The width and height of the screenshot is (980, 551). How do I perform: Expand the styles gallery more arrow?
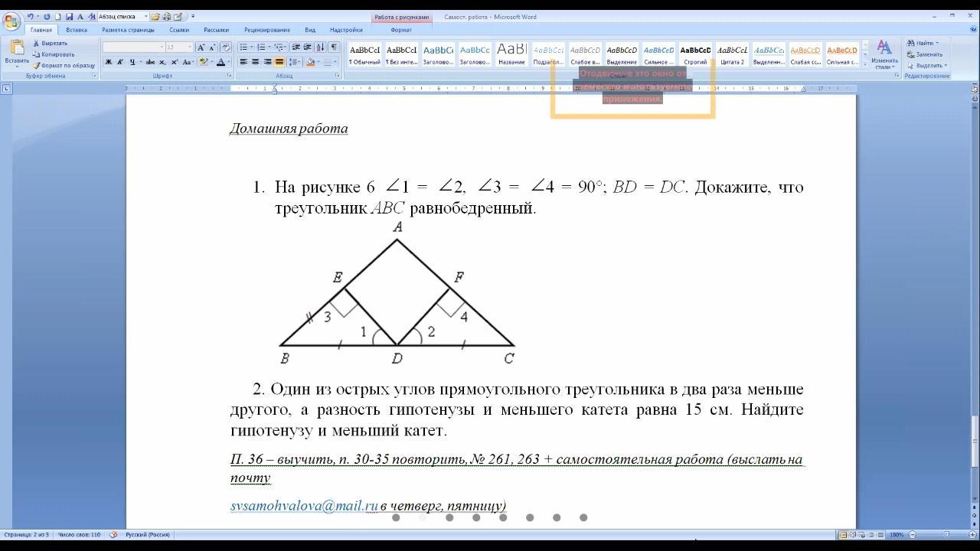[865, 64]
